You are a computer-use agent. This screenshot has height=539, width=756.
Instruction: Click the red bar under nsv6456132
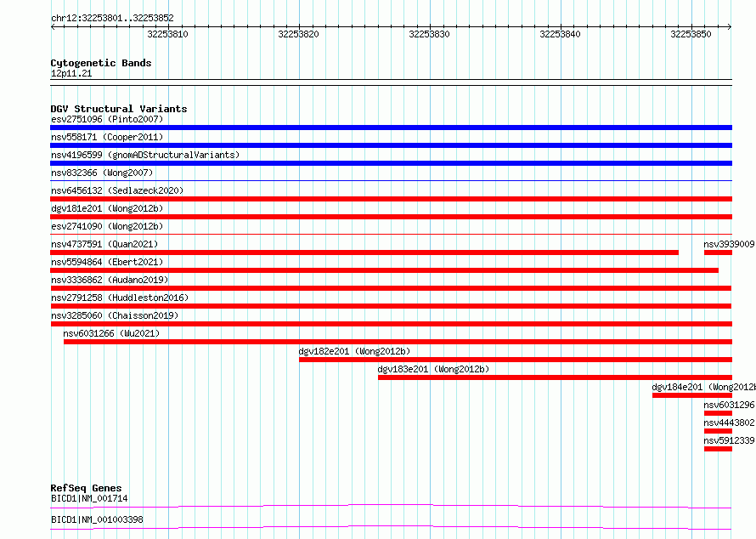391,199
